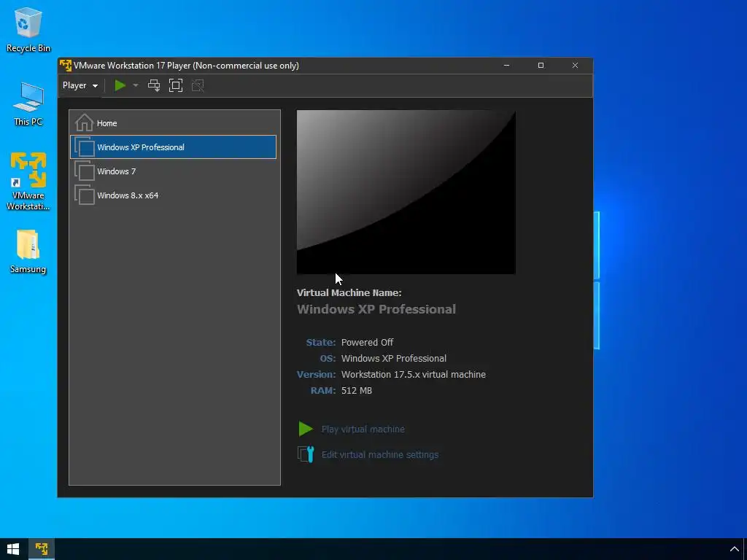
Task: Click the Powered Off state text
Action: click(368, 343)
